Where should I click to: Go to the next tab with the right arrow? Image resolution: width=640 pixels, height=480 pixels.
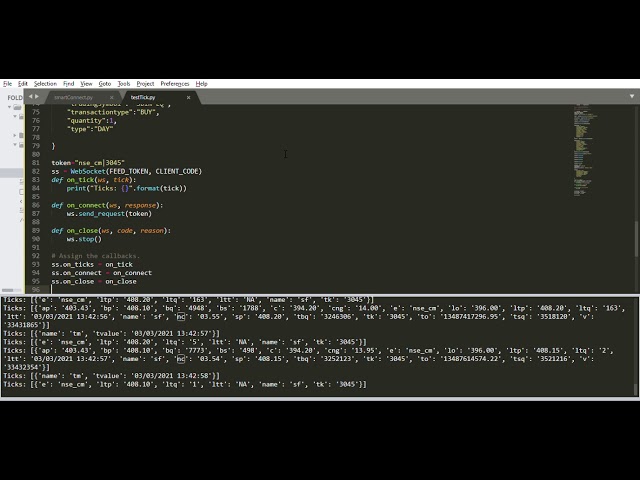point(37,97)
